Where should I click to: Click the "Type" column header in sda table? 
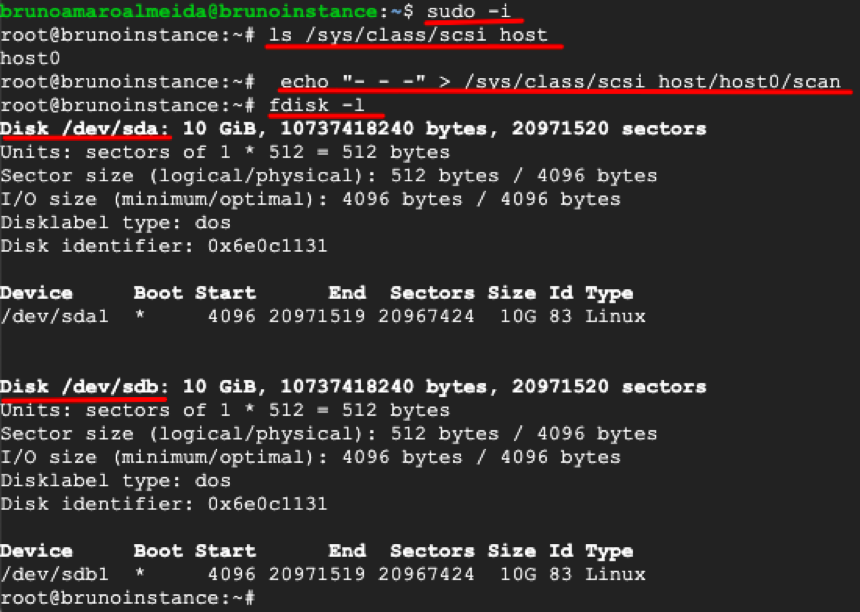609,294
